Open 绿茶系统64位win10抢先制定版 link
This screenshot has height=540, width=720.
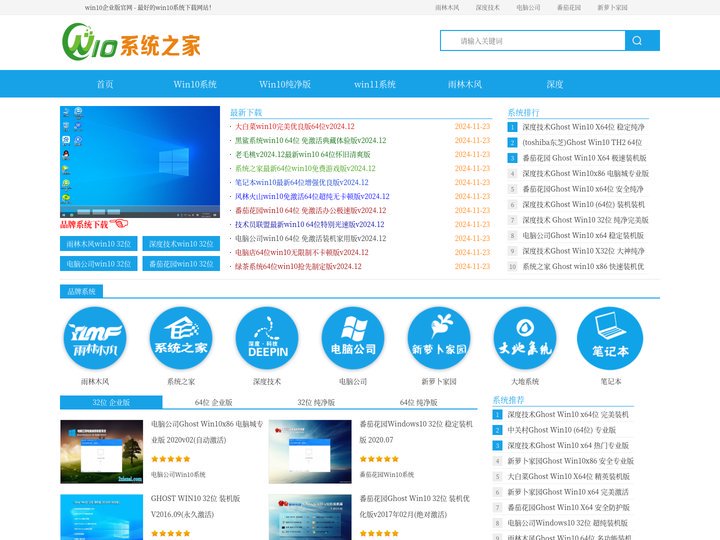tap(298, 266)
